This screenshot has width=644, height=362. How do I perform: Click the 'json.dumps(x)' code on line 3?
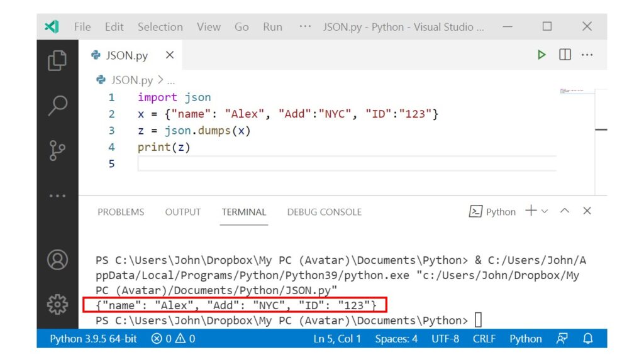pyautogui.click(x=208, y=131)
